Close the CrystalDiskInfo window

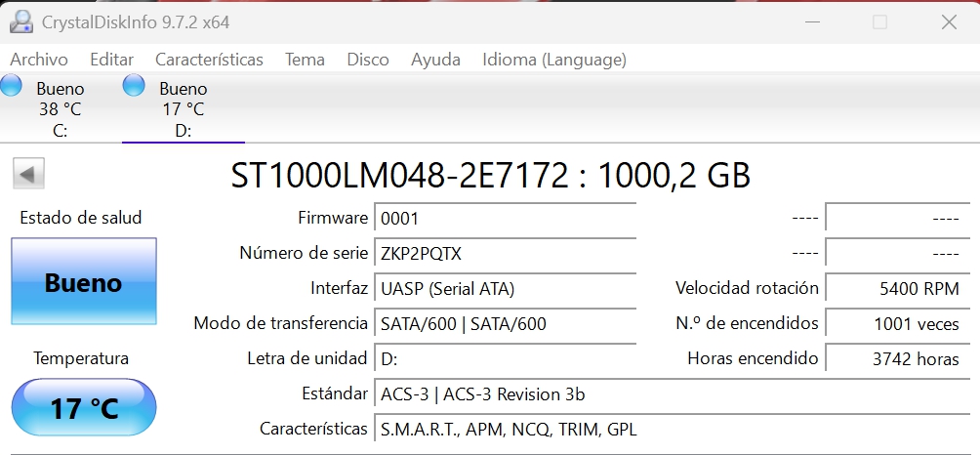[x=949, y=21]
